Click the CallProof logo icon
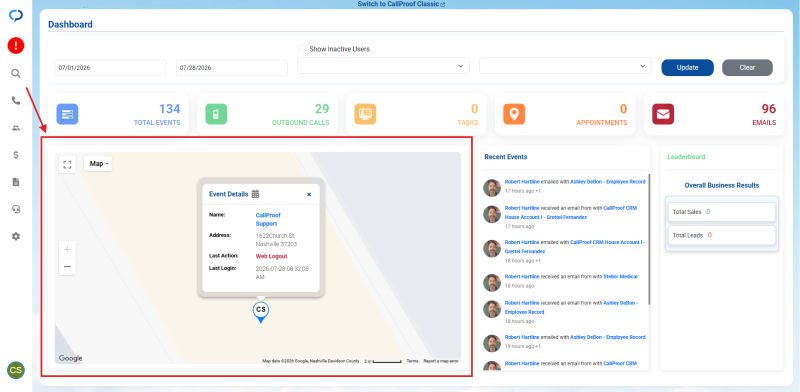This screenshot has width=800, height=392. tap(16, 16)
